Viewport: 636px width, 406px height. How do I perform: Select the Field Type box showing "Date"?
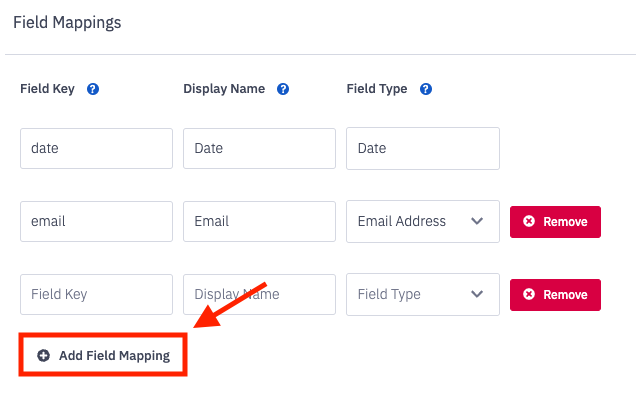[x=422, y=148]
